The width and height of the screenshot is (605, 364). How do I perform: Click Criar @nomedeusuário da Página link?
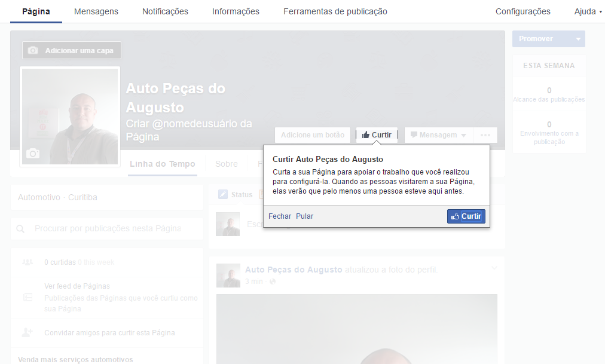[x=189, y=130]
